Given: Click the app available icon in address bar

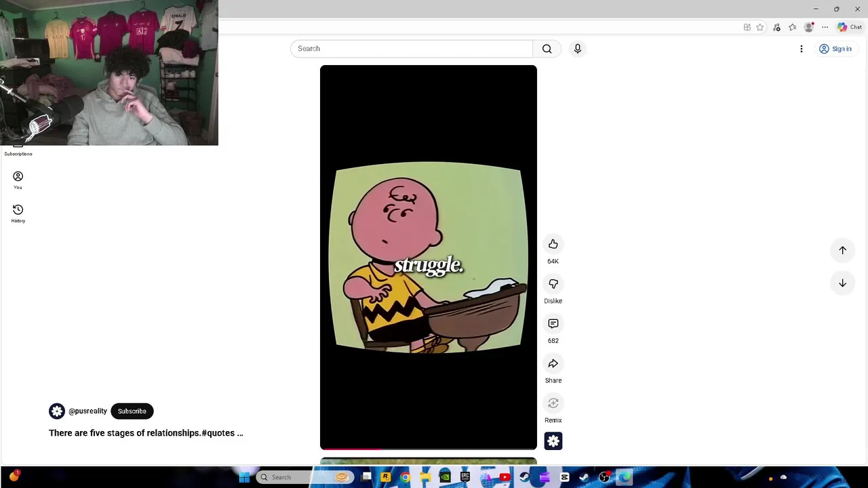Looking at the screenshot, I should 747,27.
